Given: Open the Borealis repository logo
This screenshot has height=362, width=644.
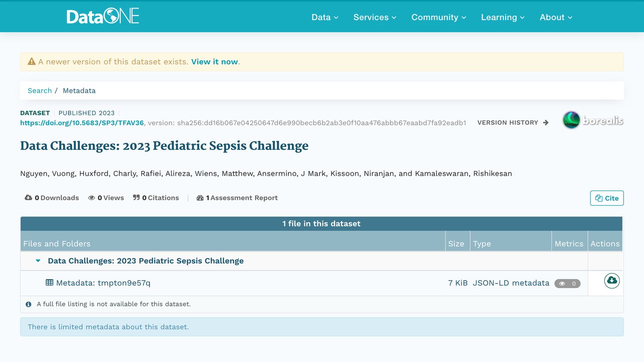Looking at the screenshot, I should coord(593,120).
